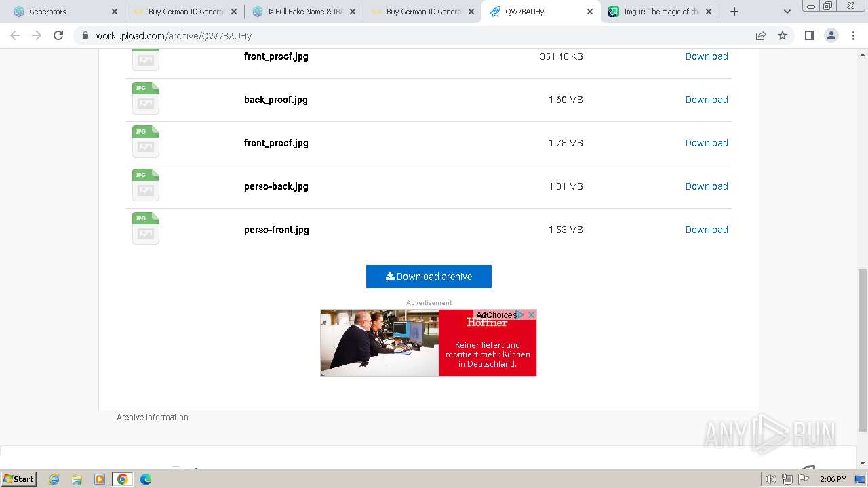Click the JPG icon for perso-back.jpg

pos(146,185)
